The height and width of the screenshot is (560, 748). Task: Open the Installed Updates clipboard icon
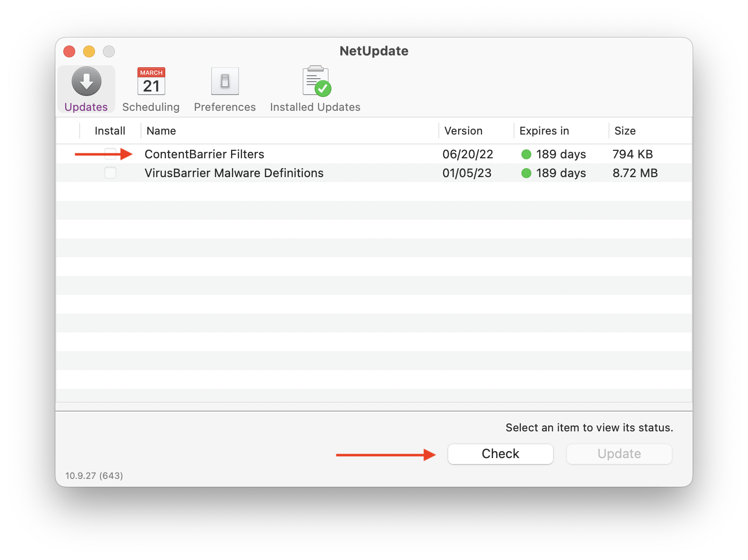pyautogui.click(x=317, y=81)
